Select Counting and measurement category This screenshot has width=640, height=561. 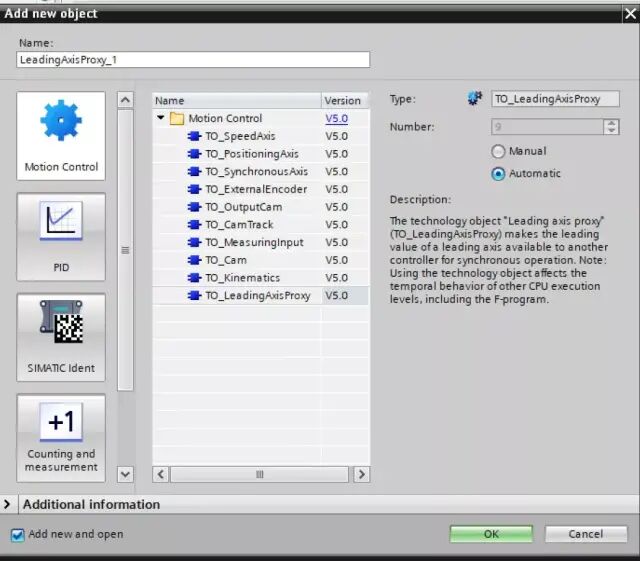(x=61, y=438)
